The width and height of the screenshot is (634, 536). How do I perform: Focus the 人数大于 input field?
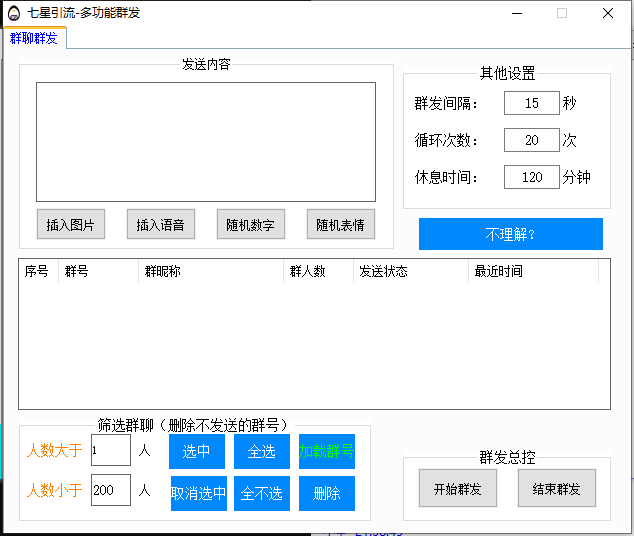(x=111, y=450)
